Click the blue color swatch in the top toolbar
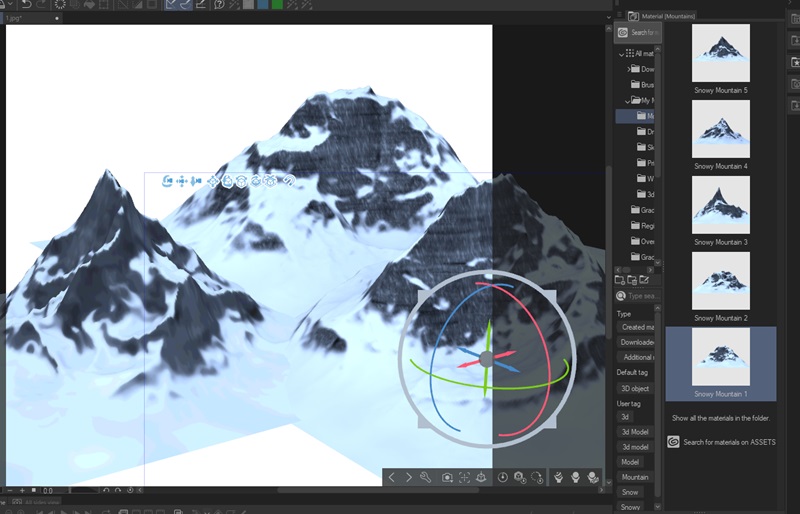800x514 pixels. 263,5
